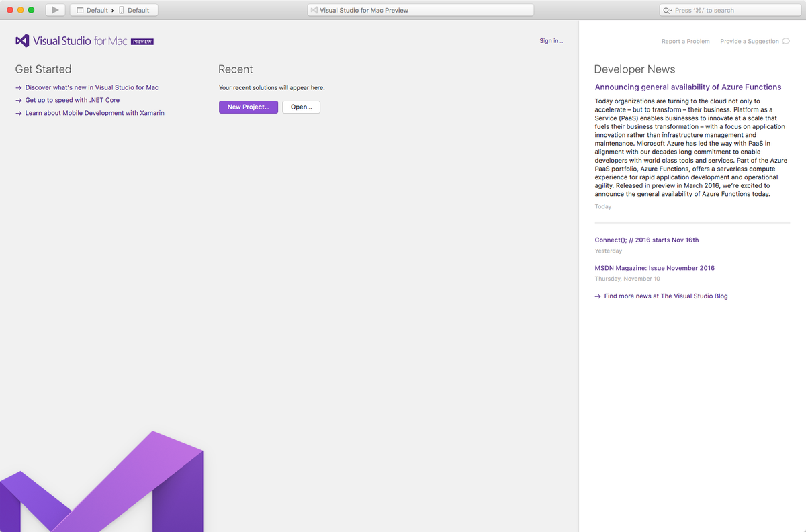Viewport: 806px width, 532px height.
Task: Open the Default configuration selector
Action: click(x=93, y=10)
